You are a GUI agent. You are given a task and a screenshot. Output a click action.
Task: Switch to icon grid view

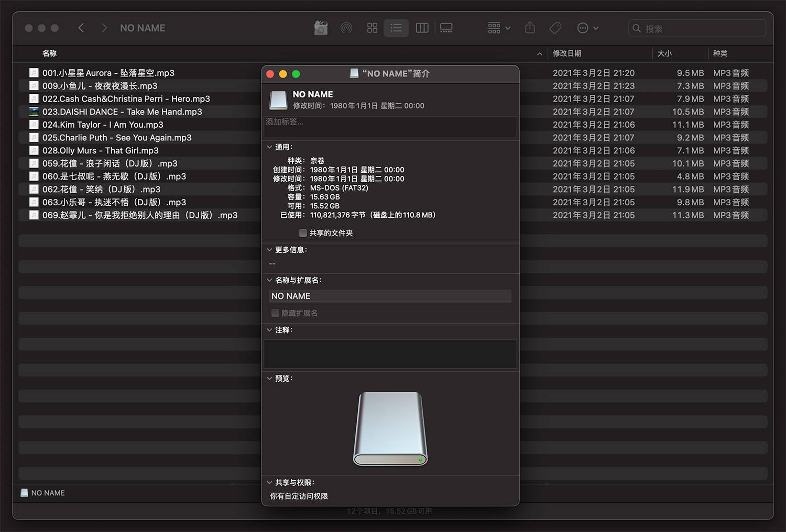pyautogui.click(x=372, y=28)
